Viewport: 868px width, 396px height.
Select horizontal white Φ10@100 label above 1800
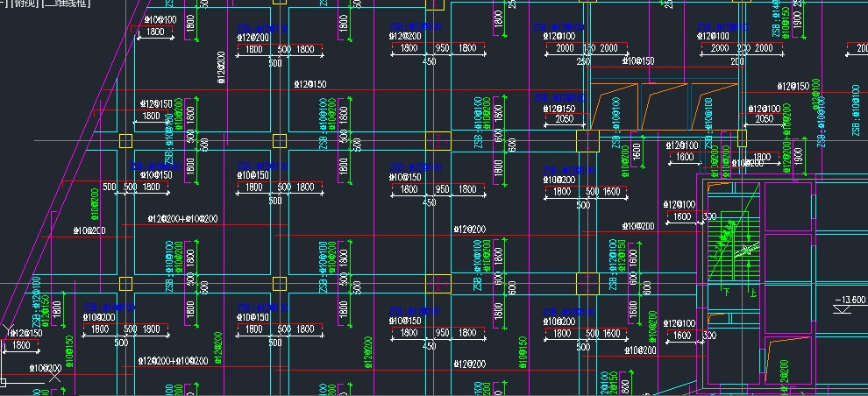(x=160, y=20)
